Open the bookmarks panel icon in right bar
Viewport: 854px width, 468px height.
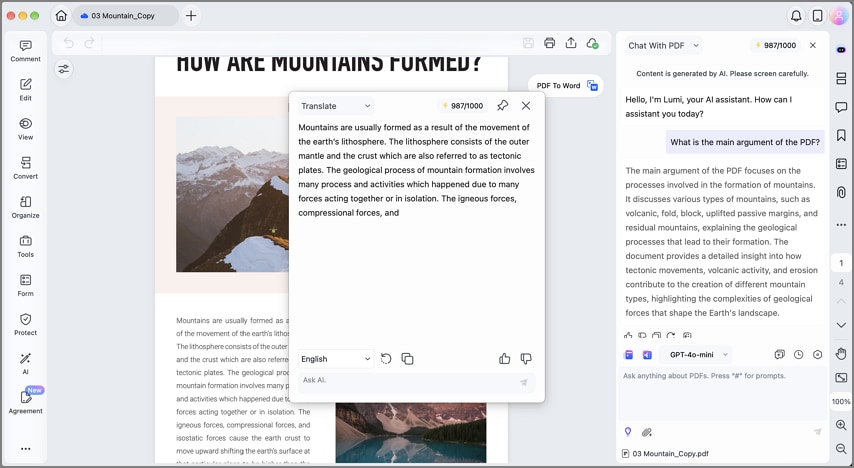(841, 135)
